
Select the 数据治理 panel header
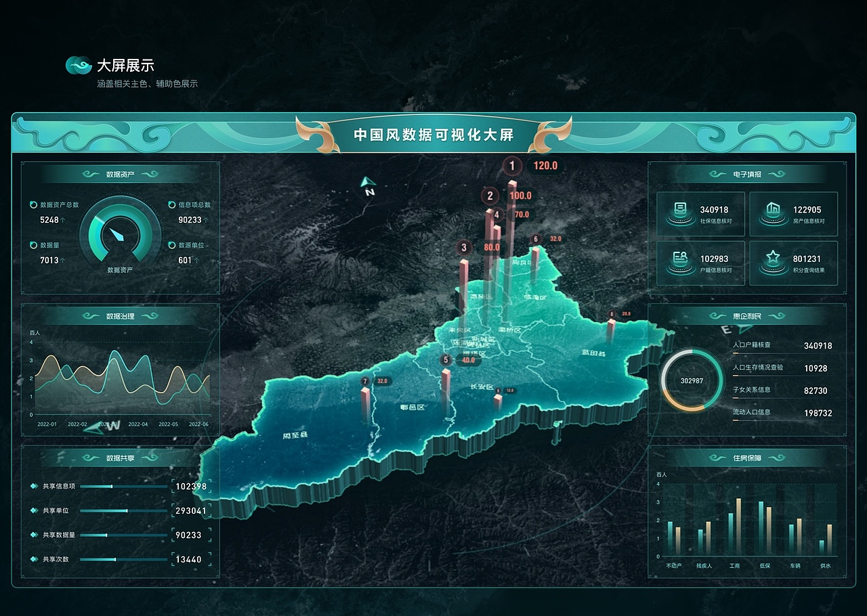tap(120, 316)
